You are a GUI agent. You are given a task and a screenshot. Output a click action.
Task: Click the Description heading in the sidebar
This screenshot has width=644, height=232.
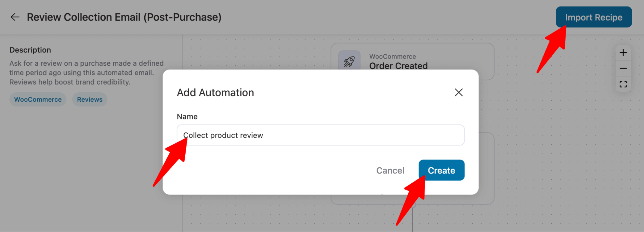click(30, 50)
